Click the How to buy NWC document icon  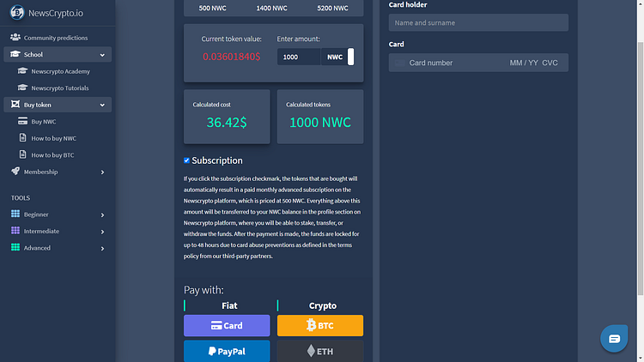point(22,138)
